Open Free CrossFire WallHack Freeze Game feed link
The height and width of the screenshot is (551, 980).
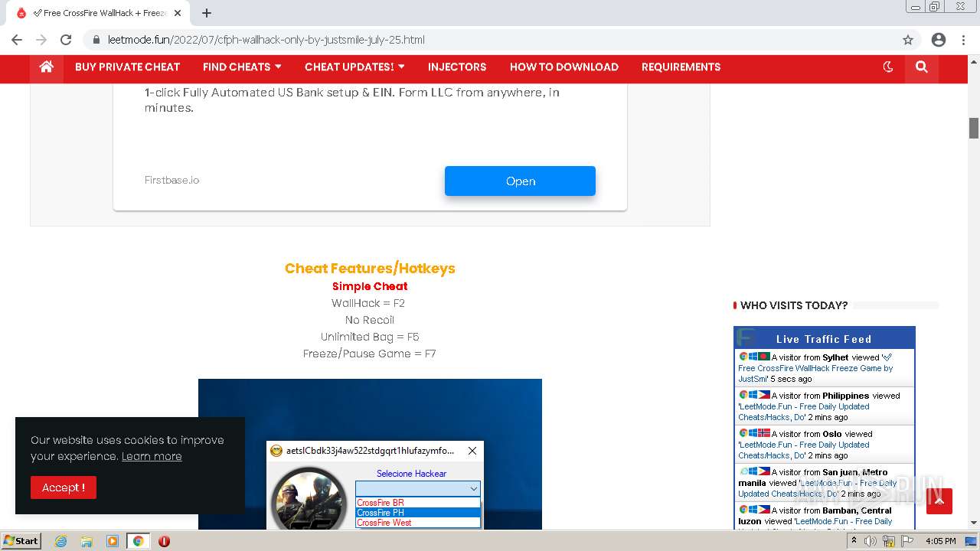pyautogui.click(x=815, y=368)
